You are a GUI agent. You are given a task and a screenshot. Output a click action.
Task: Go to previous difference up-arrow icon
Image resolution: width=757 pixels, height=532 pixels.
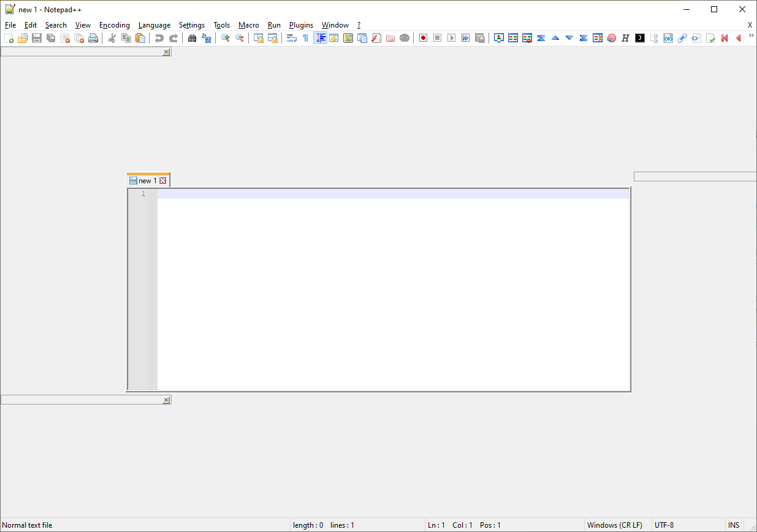(x=555, y=38)
